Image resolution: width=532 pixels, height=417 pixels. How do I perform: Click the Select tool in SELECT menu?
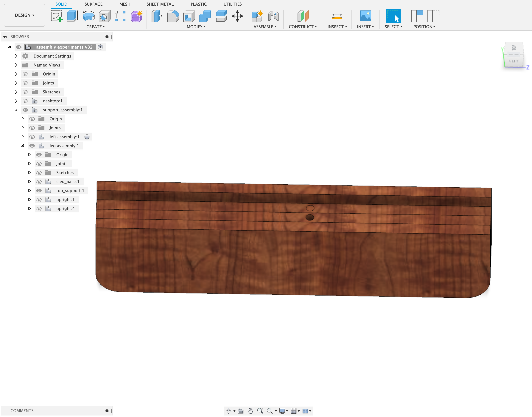click(393, 16)
